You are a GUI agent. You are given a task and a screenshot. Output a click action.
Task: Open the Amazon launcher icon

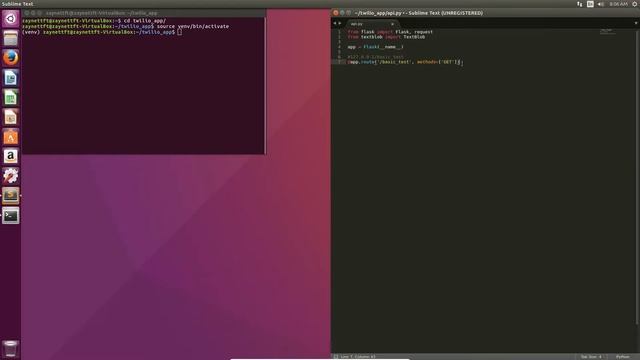(x=11, y=156)
